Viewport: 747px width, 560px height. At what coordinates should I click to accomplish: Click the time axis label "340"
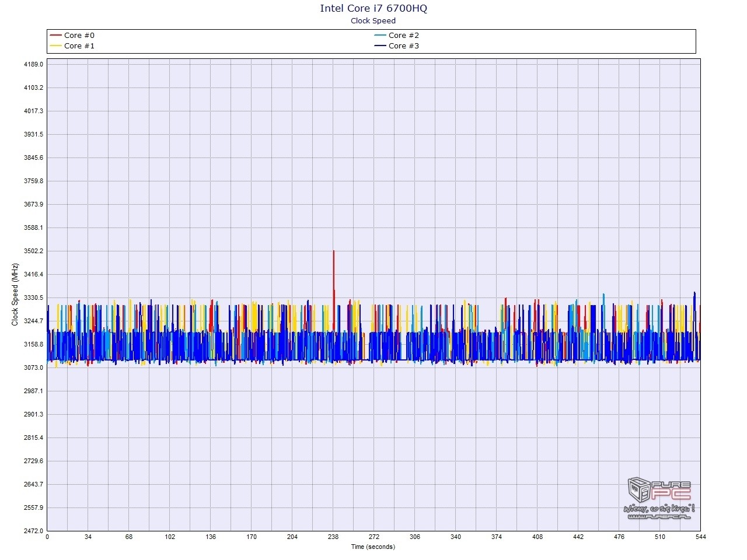(x=456, y=537)
